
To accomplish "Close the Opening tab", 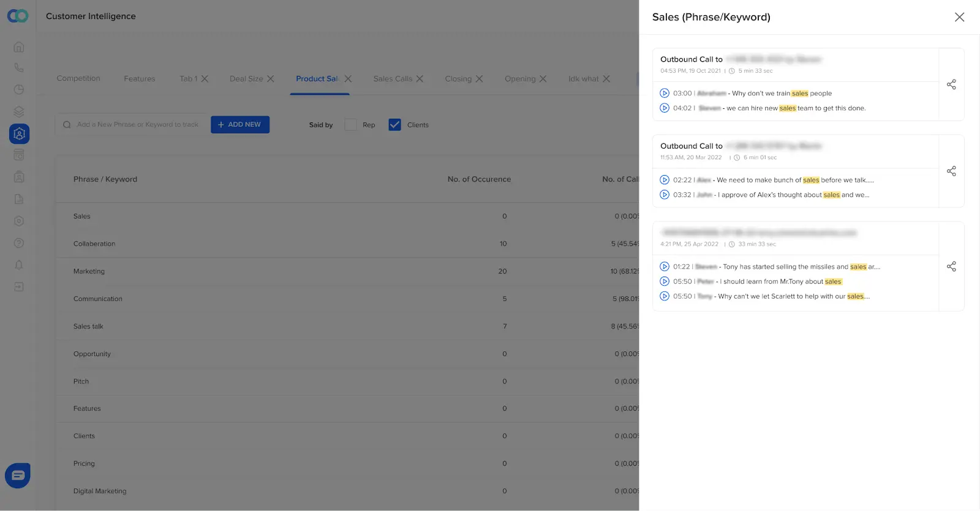I will (x=543, y=79).
